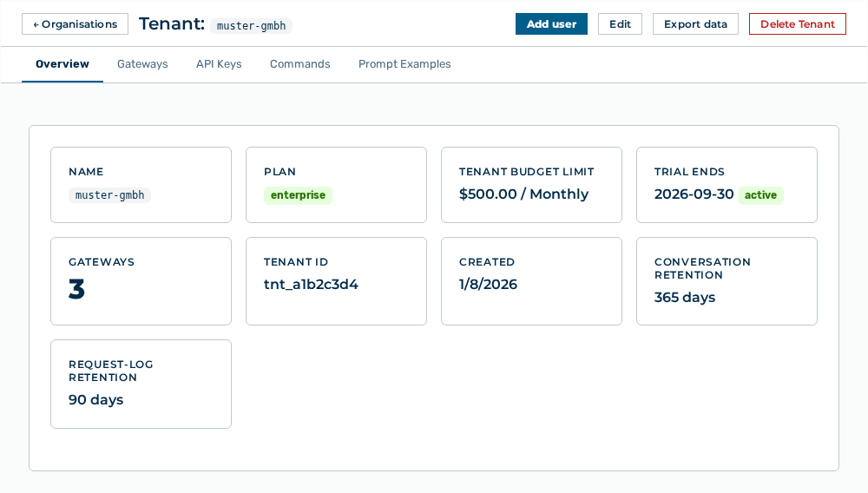Open the API Keys tab

click(x=219, y=64)
